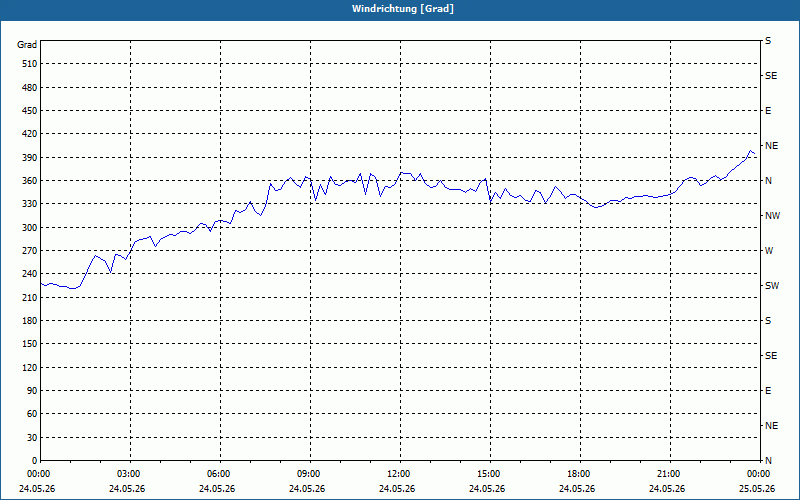
Task: Click the "30" degree axis value
Action: click(x=32, y=437)
